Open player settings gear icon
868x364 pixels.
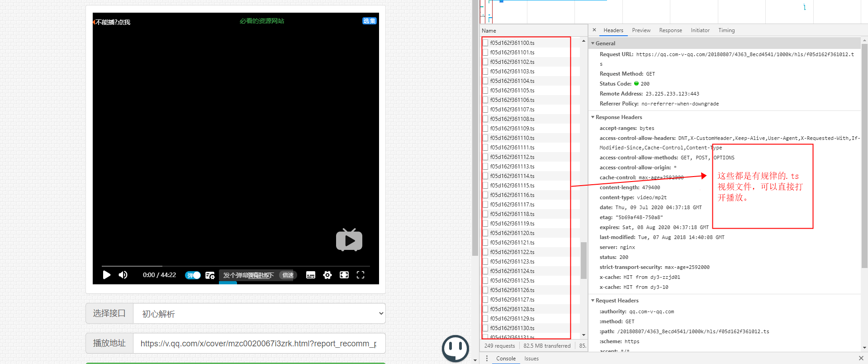(327, 275)
